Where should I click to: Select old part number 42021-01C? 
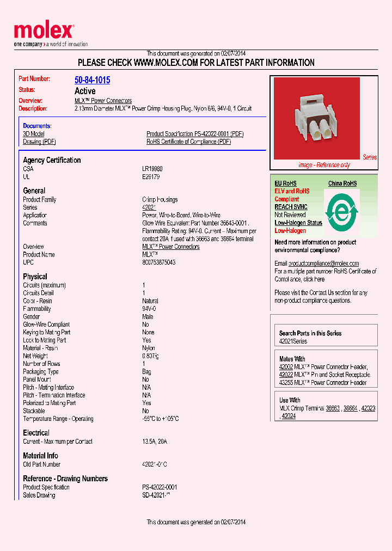click(x=155, y=464)
